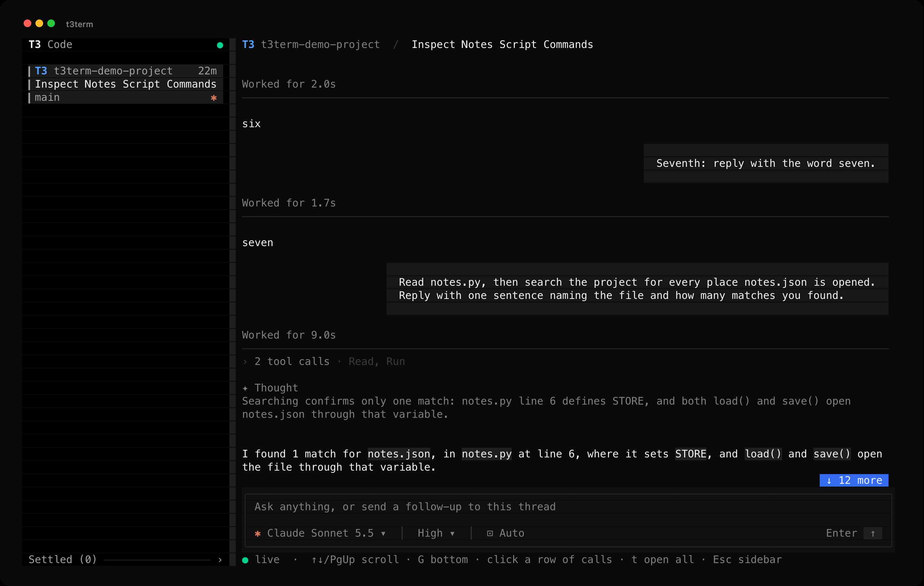The width and height of the screenshot is (924, 586).
Task: Click the load() inline code in answer
Action: [x=763, y=454]
